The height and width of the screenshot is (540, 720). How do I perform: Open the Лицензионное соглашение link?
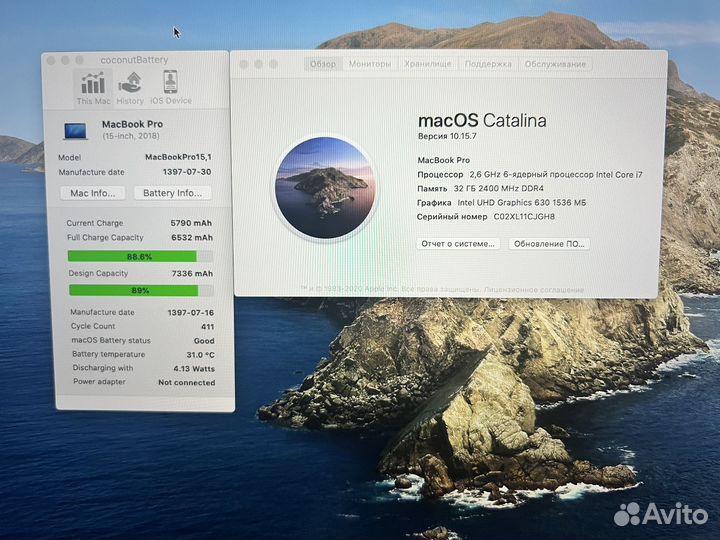[x=534, y=290]
